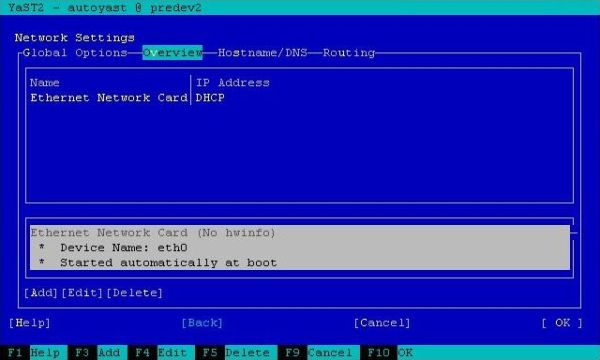600x360 pixels.
Task: Click the 'YaST2 - autoyast @ predev2' title
Action: (104, 7)
